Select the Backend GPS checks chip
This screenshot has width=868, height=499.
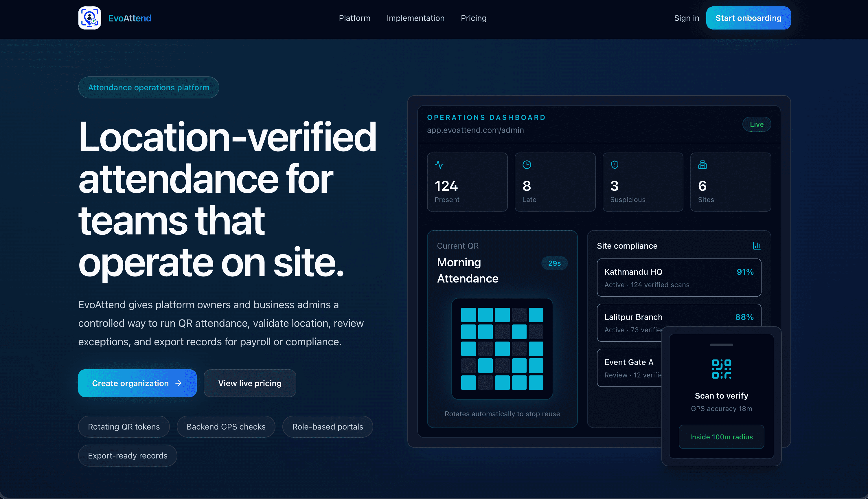coord(226,427)
